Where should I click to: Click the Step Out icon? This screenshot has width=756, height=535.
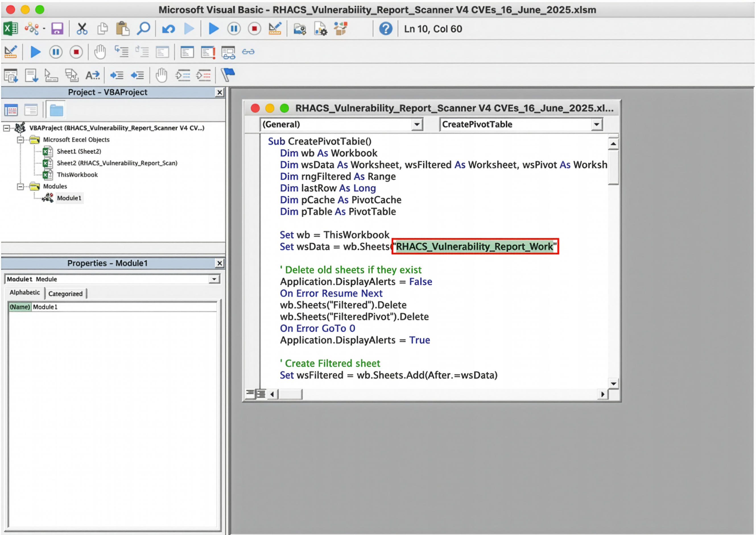[162, 52]
